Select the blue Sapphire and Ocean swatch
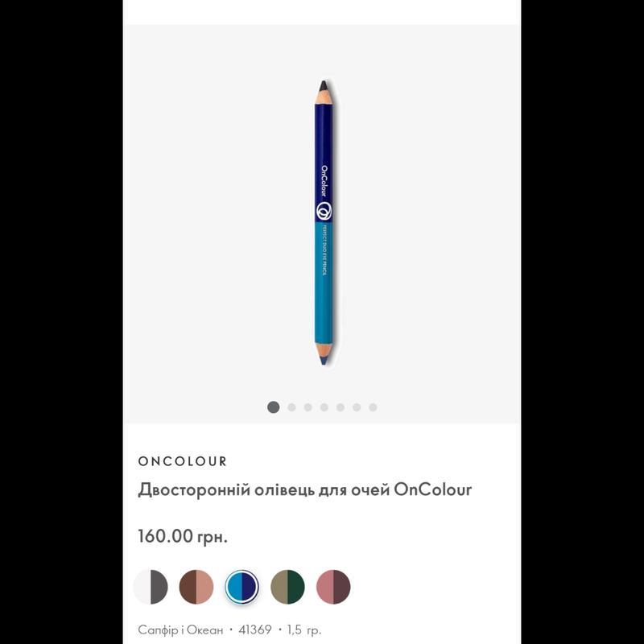Image resolution: width=644 pixels, height=644 pixels. (242, 587)
